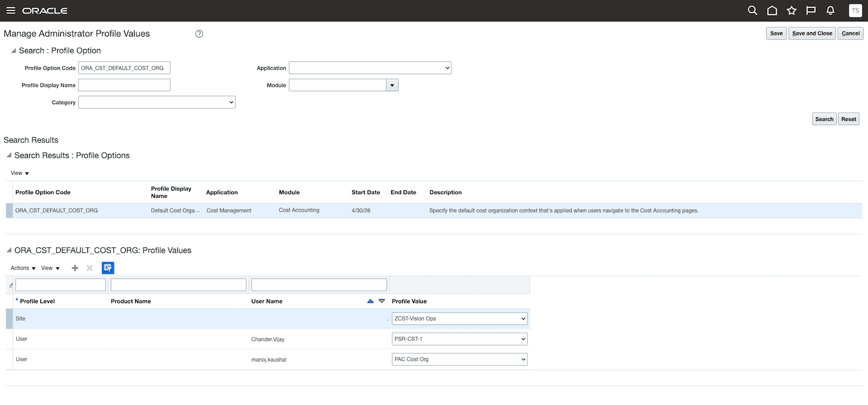Screen dimensions: 868x405
Task: Click the Product Name column header
Action: click(x=131, y=301)
